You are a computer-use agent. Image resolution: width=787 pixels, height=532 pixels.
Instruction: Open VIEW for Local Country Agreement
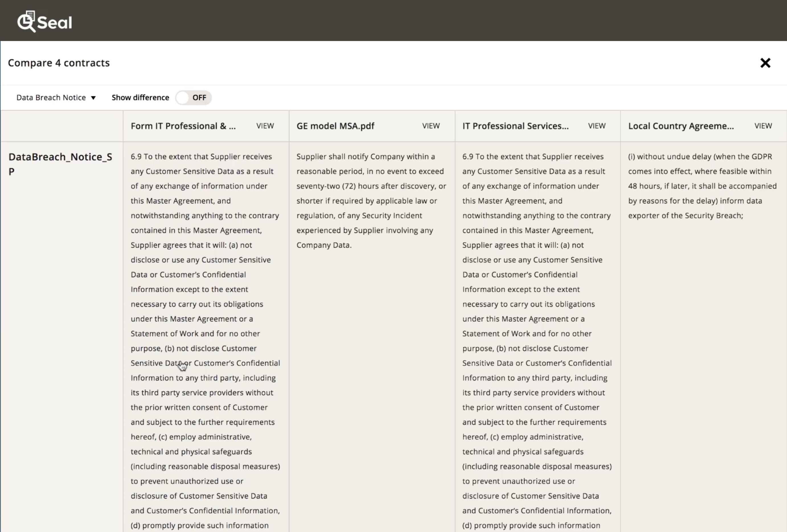point(763,126)
